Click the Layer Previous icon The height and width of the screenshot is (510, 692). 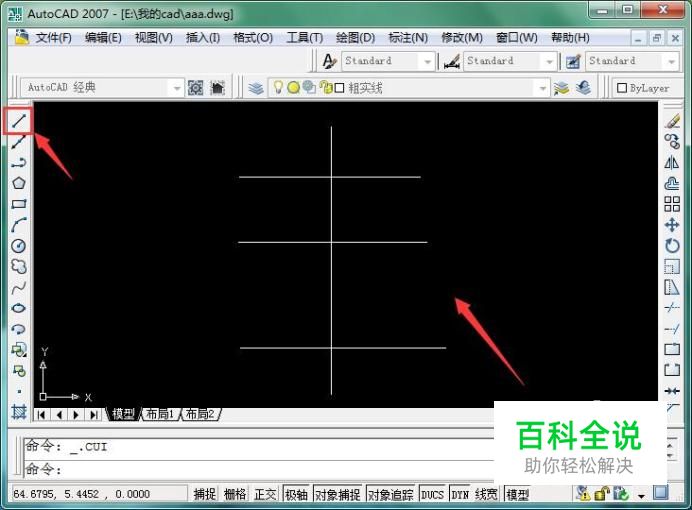click(x=583, y=88)
